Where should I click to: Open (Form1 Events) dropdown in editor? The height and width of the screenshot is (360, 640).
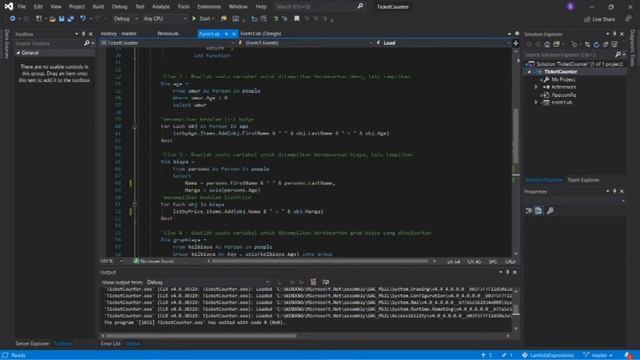pos(305,43)
